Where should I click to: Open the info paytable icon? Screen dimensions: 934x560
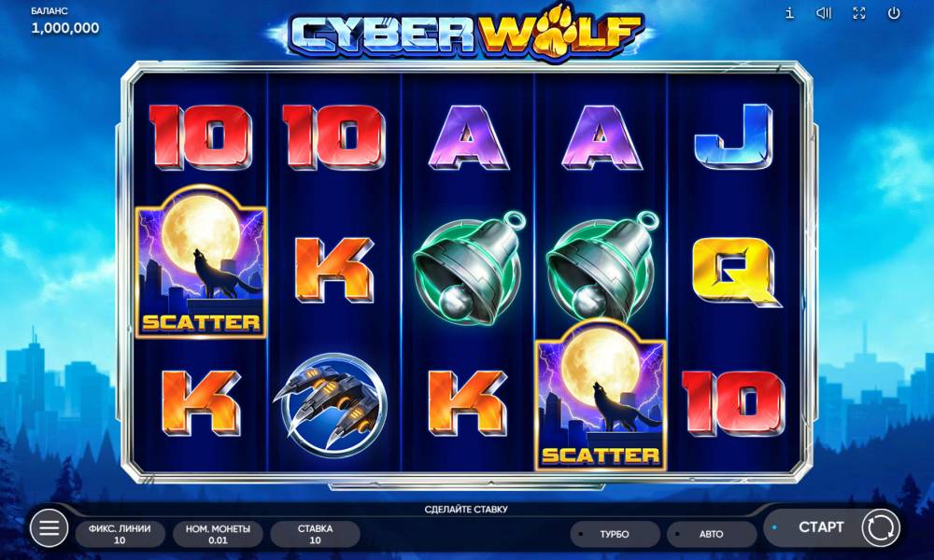coord(789,13)
